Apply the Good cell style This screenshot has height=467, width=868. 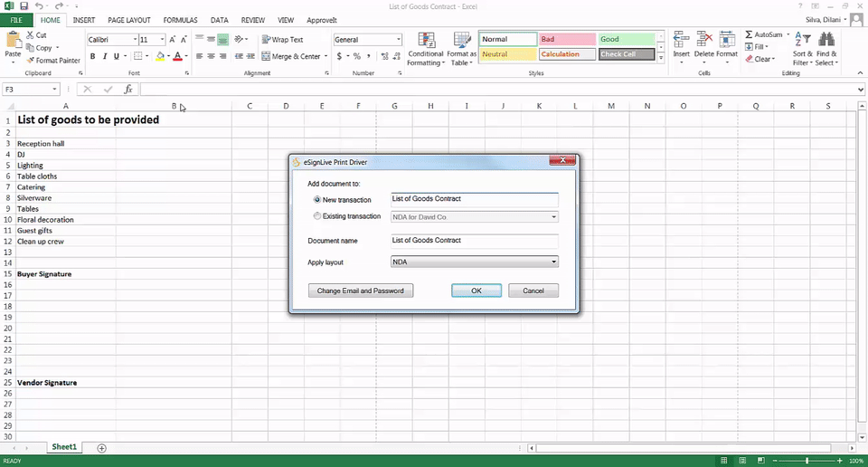coord(626,39)
